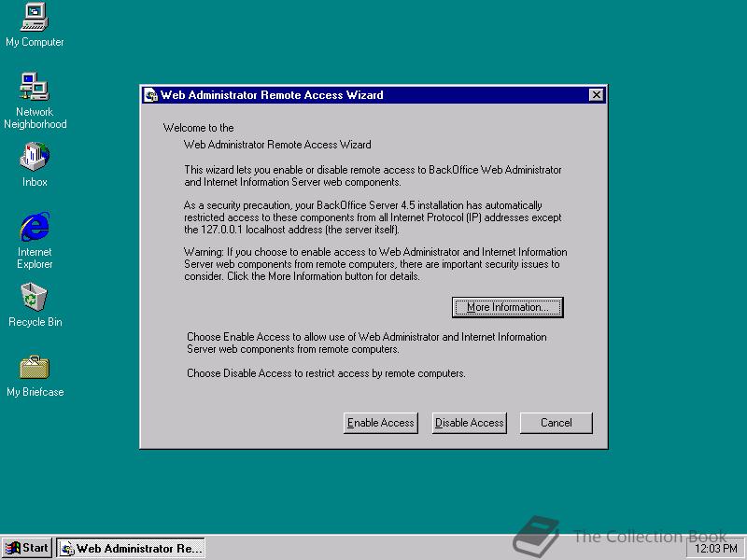The image size is (747, 560).
Task: Click the 'Choose Disable Access to restrict' sentence
Action: pyautogui.click(x=326, y=373)
